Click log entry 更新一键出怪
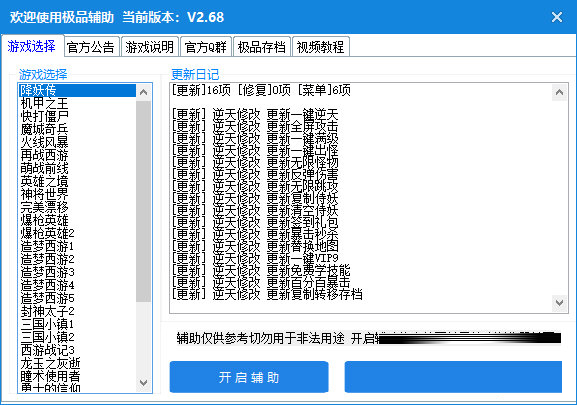Viewport: 577px width, 405px height. (x=255, y=150)
